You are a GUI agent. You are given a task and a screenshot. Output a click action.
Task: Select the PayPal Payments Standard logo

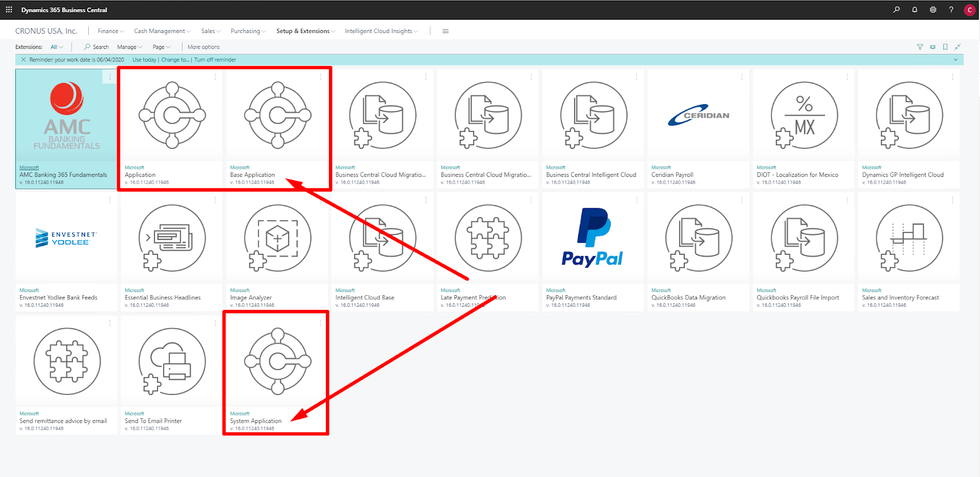[592, 238]
